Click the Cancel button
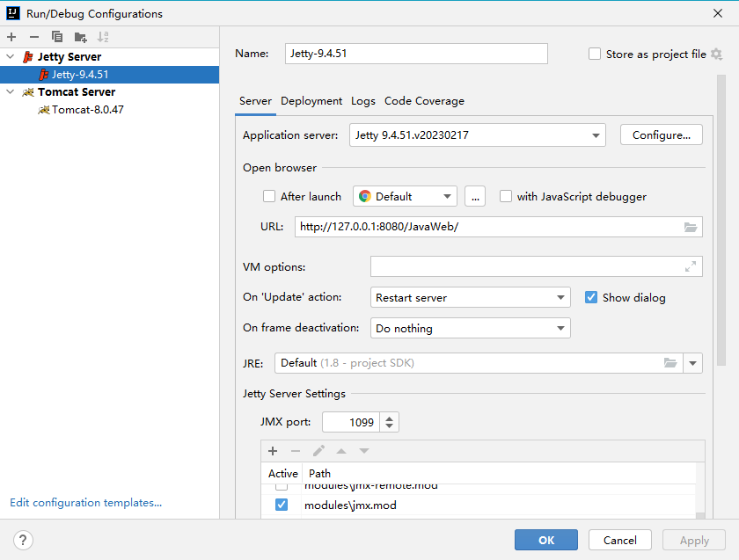Screen dimensions: 739x560 619,540
